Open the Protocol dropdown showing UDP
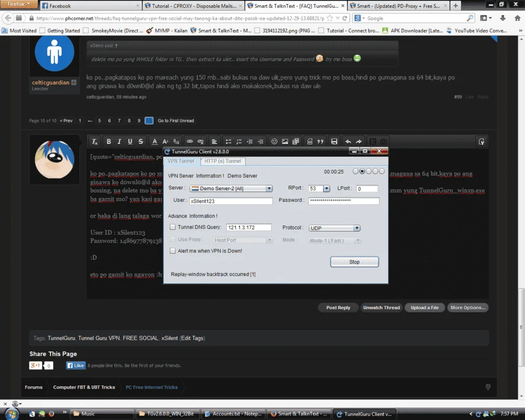Viewport: 525px width, 420px height. pos(334,228)
